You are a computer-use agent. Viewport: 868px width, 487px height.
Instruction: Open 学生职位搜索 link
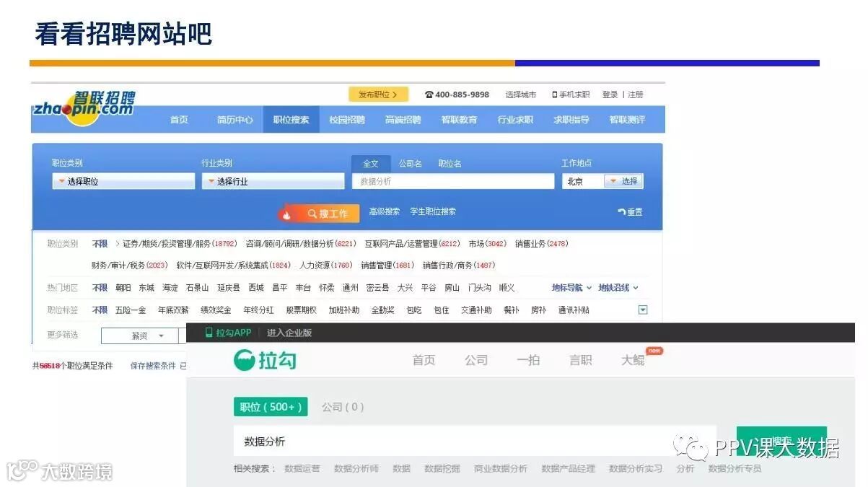pos(433,211)
